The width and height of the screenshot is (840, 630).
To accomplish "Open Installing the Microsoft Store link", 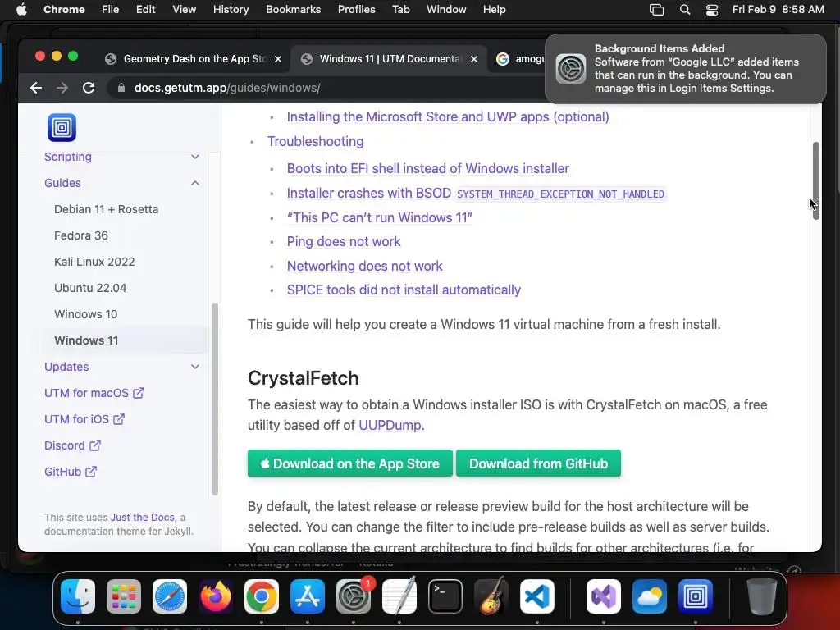I will pos(448,116).
